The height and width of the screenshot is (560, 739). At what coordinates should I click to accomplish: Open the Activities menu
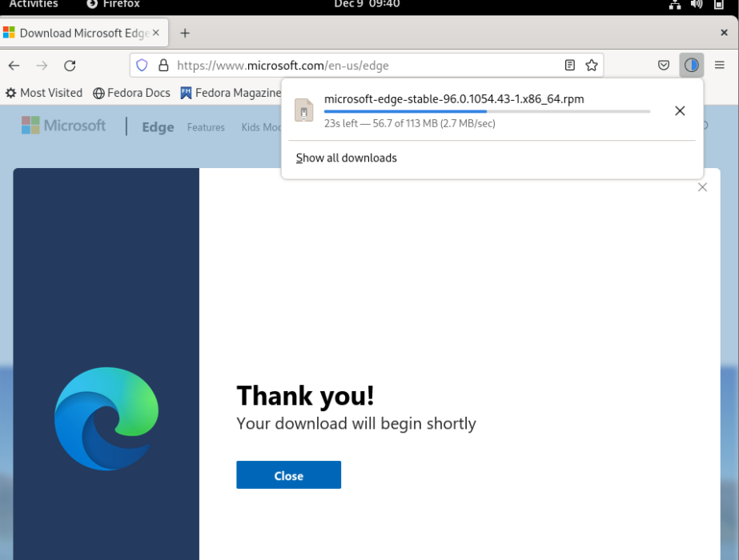pyautogui.click(x=34, y=5)
